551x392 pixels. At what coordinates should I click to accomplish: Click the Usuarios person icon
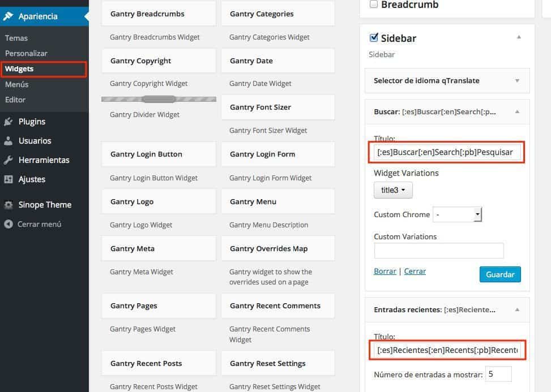[x=8, y=141]
